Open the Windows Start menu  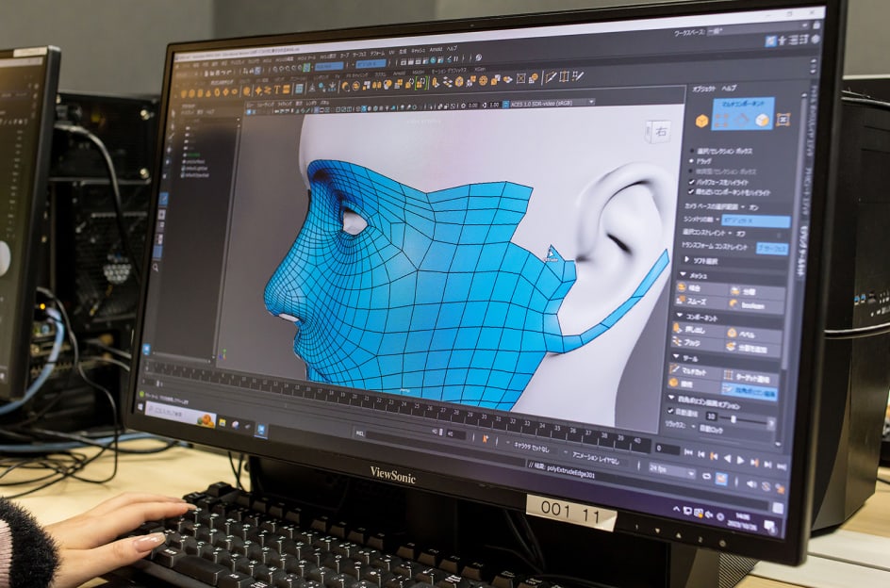click(x=141, y=407)
